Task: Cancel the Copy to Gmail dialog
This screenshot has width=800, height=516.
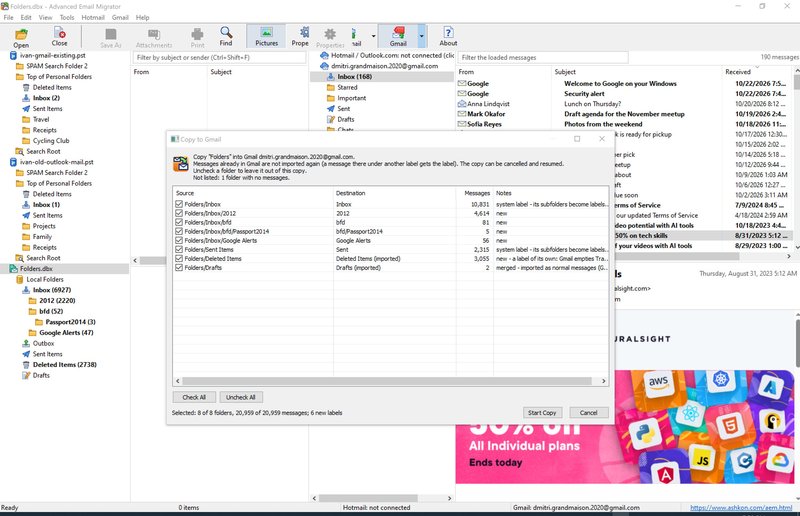Action: 588,412
